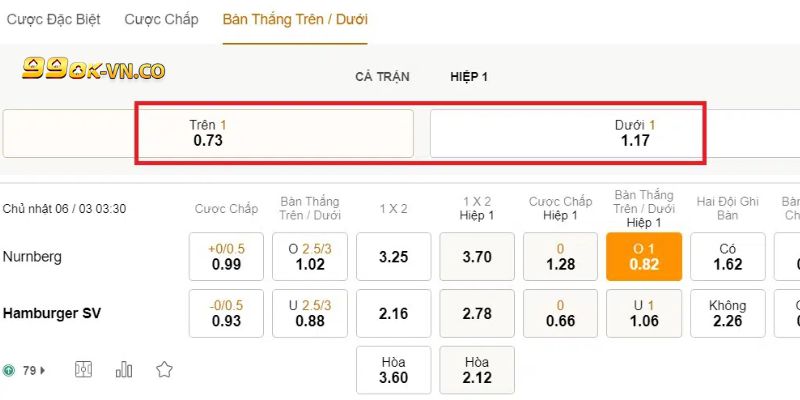800x400 pixels.
Task: Switch to HIỆP 1 view
Action: (469, 77)
